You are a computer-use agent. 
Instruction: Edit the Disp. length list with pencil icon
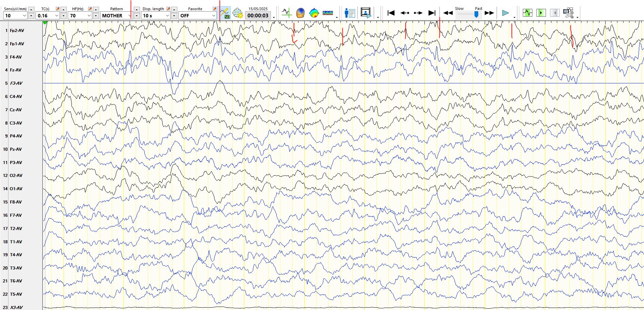(168, 9)
